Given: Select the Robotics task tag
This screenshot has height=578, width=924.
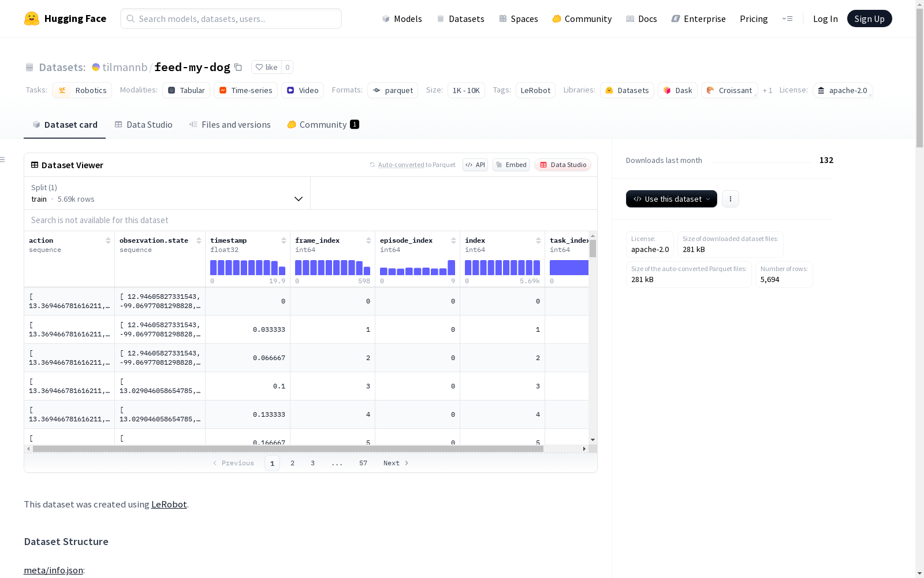Looking at the screenshot, I should tap(82, 90).
